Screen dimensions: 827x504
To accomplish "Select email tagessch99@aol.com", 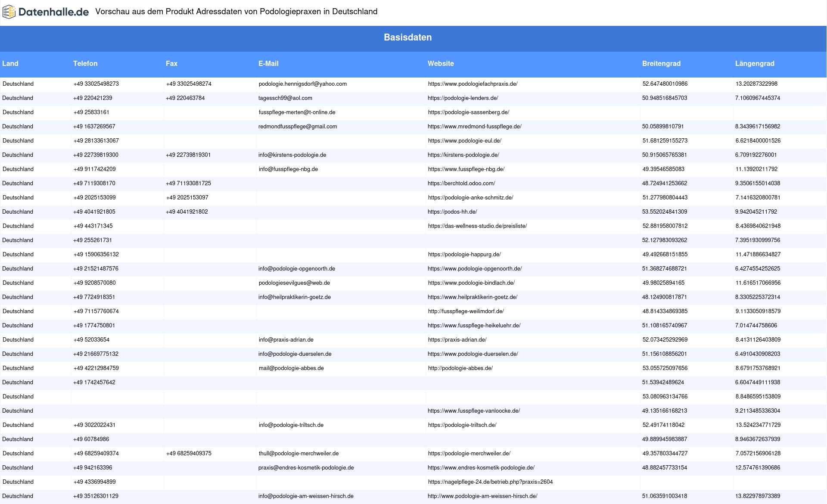I will tap(285, 98).
